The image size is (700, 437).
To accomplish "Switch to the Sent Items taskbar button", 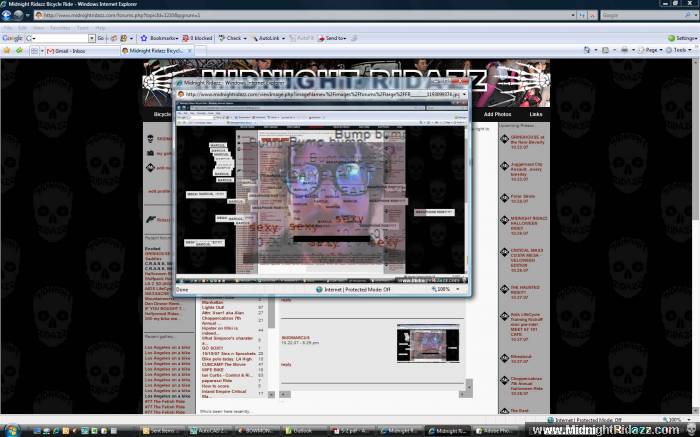I will click(163, 431).
